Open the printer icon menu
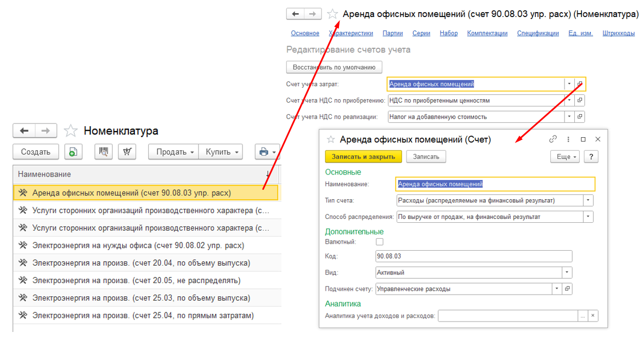The width and height of the screenshot is (644, 338). click(x=267, y=152)
